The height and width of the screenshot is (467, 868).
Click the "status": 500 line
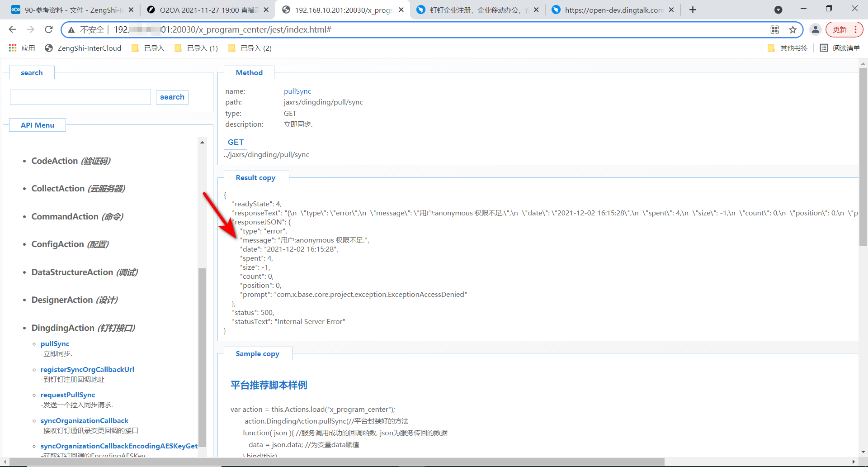point(253,313)
